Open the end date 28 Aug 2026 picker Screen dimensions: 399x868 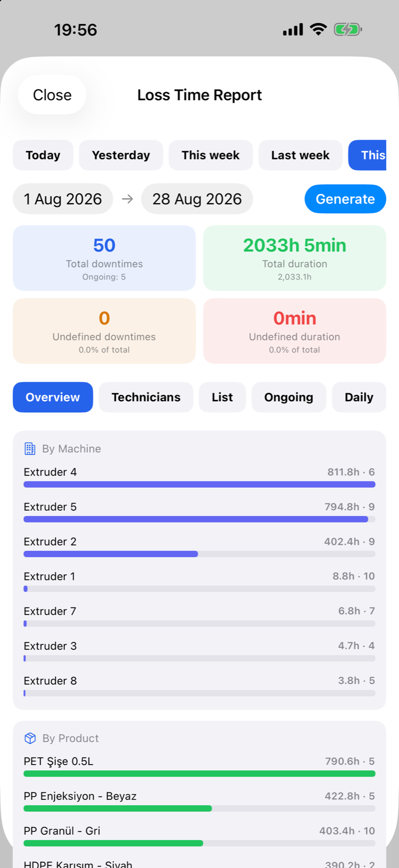coord(197,199)
